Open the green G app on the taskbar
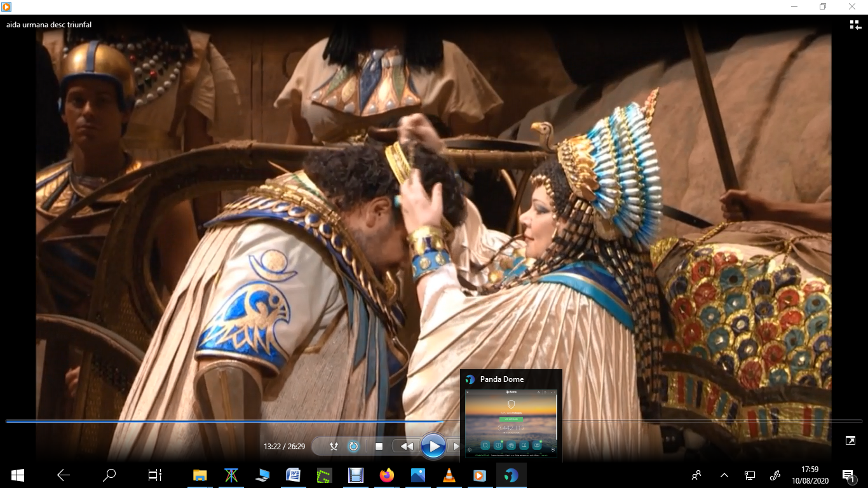Image resolution: width=868 pixels, height=488 pixels. 324,475
